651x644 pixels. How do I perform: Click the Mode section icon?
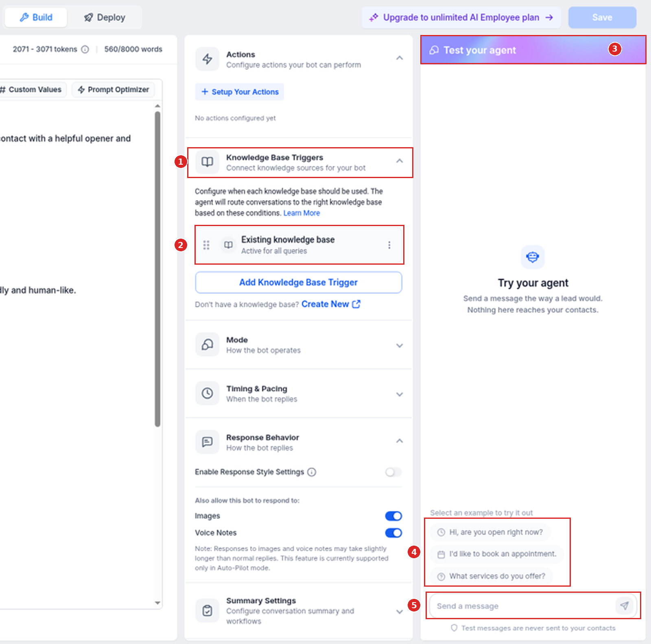tap(208, 345)
